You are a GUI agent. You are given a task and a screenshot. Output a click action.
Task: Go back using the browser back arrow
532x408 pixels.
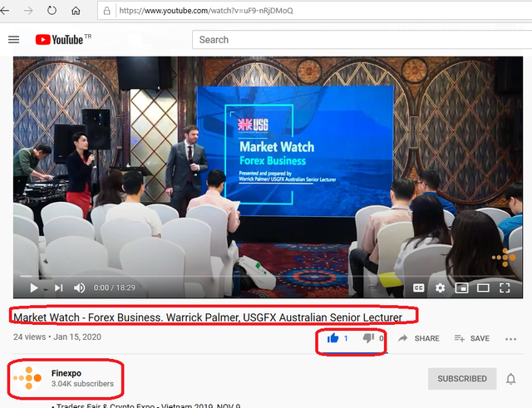coord(5,11)
